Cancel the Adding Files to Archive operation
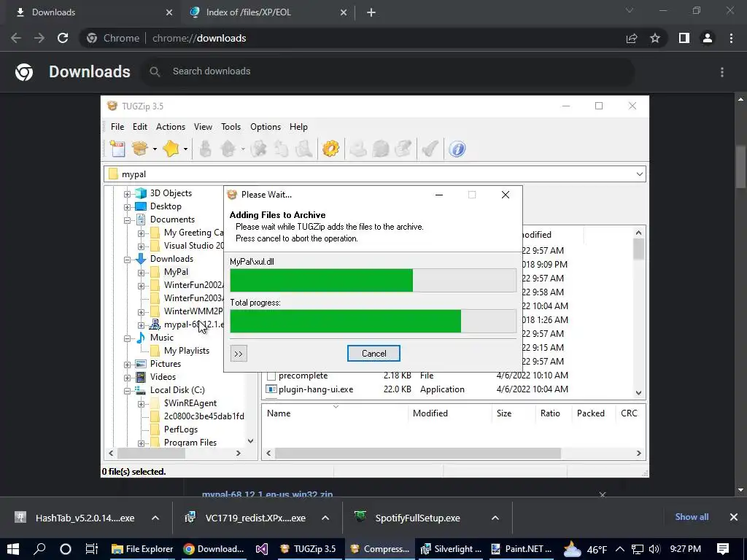Viewport: 747px width, 560px height. coord(373,354)
